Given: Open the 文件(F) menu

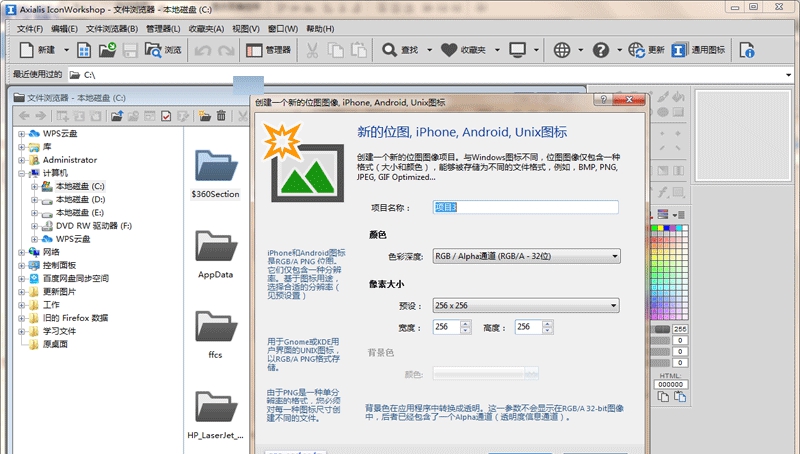Looking at the screenshot, I should (30, 29).
